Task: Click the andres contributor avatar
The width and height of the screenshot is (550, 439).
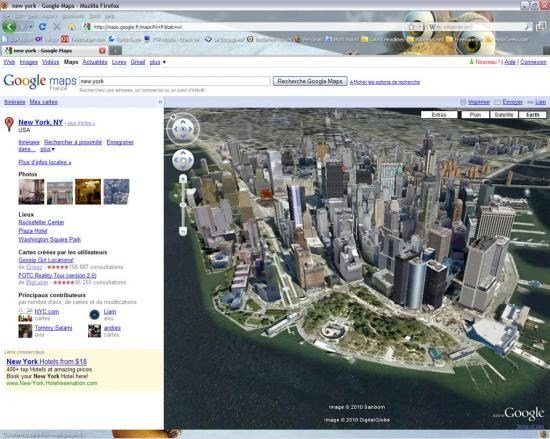Action: tap(94, 331)
